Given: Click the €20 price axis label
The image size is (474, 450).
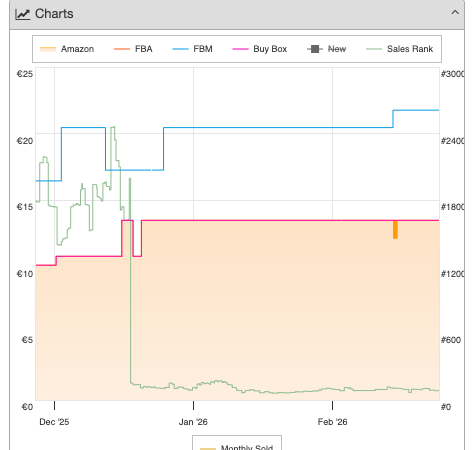Looking at the screenshot, I should [25, 141].
